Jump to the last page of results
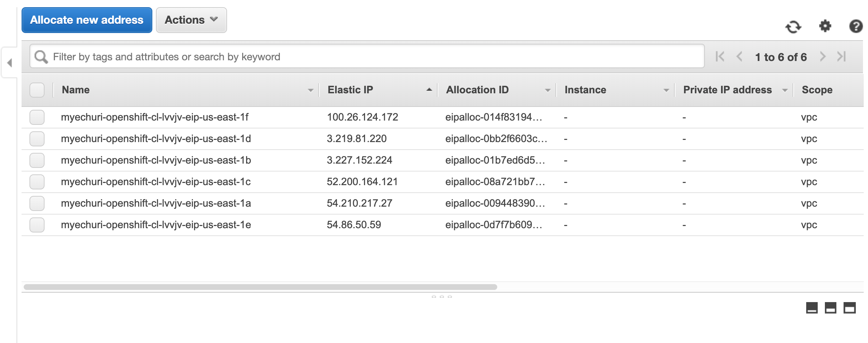 842,56
